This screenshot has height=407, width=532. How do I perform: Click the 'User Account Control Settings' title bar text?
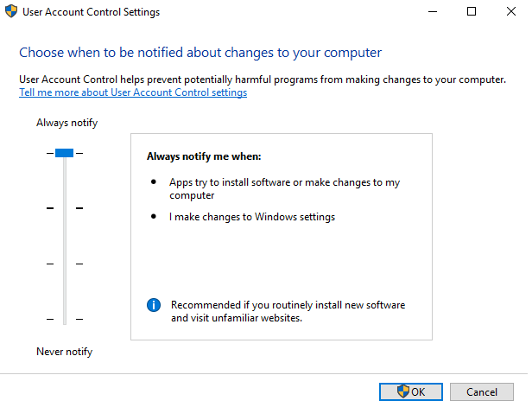click(x=92, y=12)
